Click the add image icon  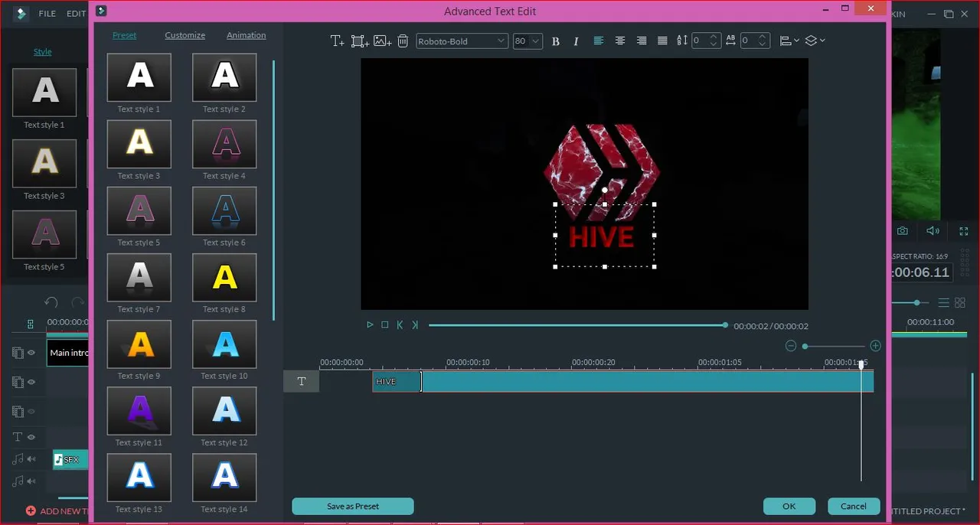coord(383,41)
